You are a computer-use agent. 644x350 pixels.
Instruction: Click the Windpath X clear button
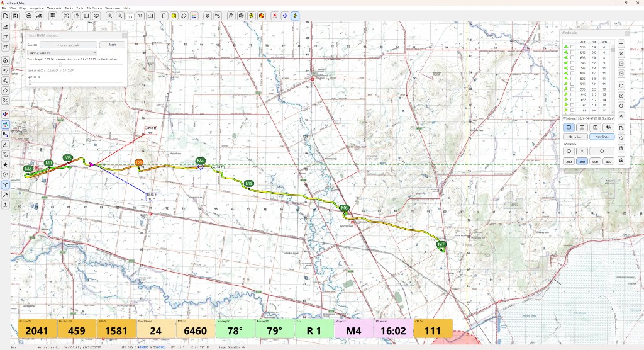point(582,151)
